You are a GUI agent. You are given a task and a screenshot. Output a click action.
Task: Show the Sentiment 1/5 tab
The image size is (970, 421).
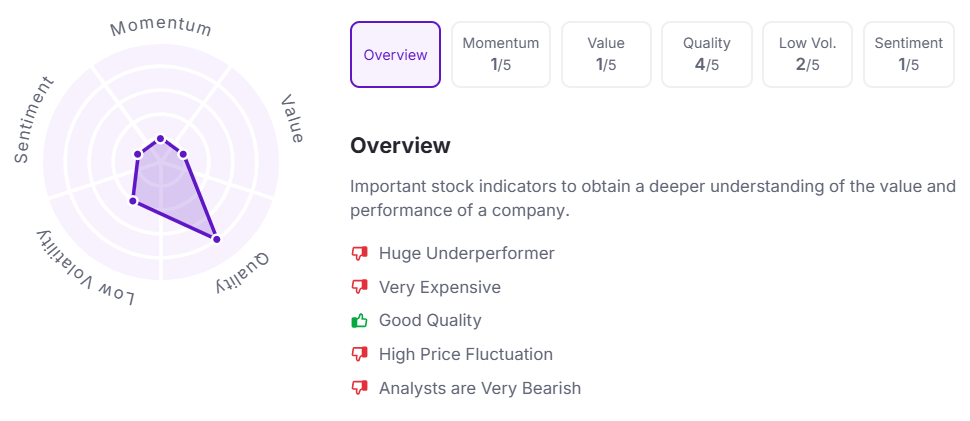908,55
